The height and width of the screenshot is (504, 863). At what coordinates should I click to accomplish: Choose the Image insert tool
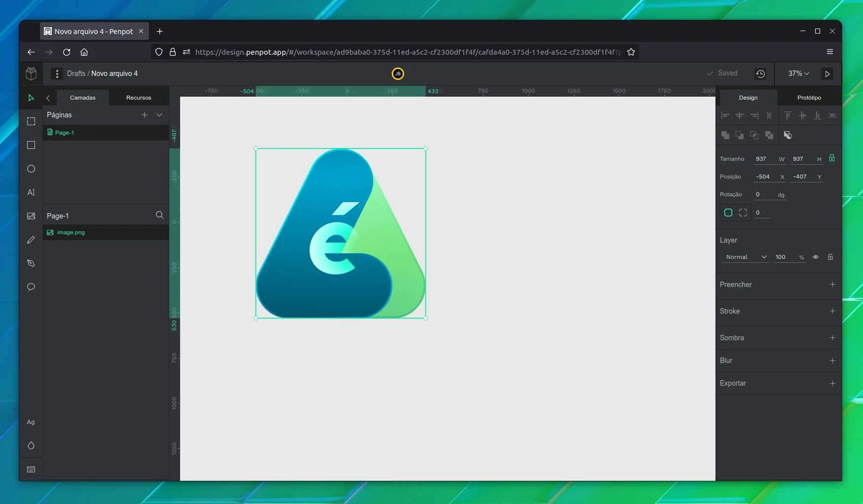coord(31,216)
